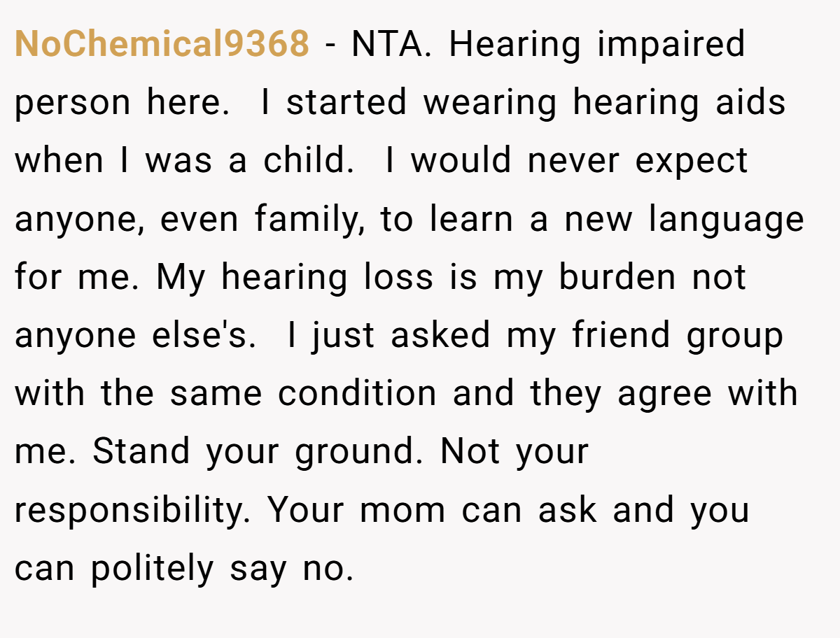Click the phrase 'Your mom can ask'

(433, 509)
